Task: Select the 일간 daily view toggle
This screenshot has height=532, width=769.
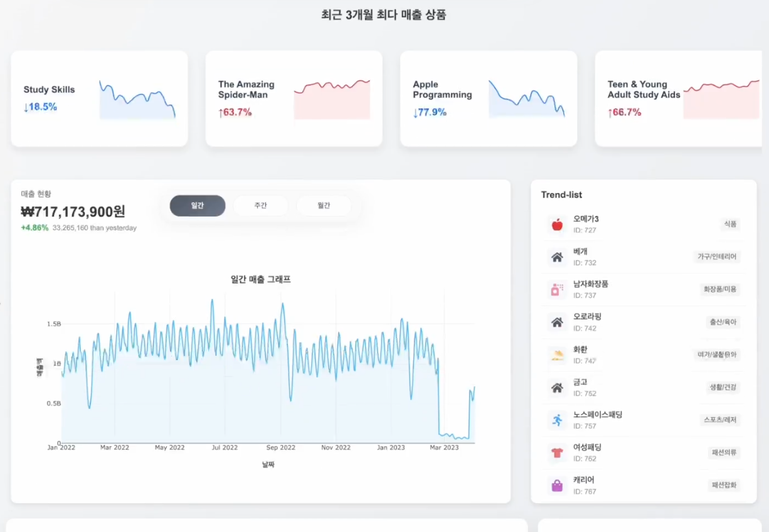Action: [198, 206]
